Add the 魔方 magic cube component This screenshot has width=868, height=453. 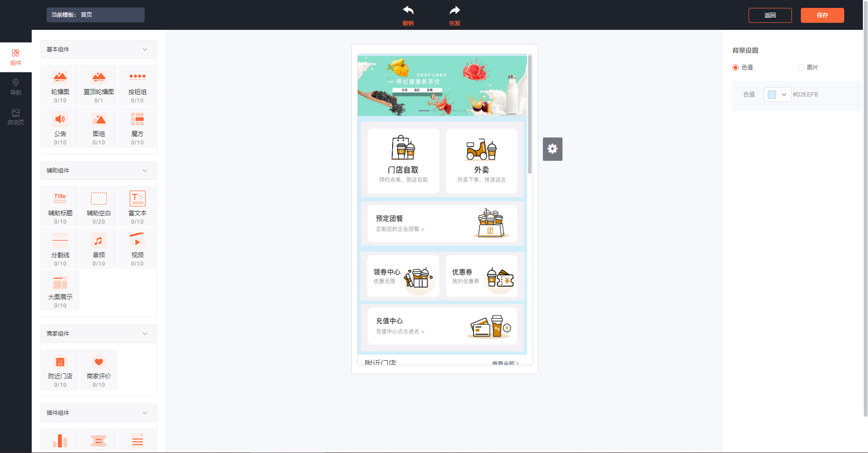[137, 127]
